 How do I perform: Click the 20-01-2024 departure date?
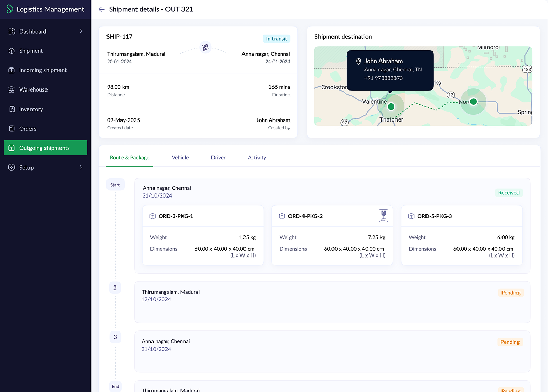(x=119, y=62)
